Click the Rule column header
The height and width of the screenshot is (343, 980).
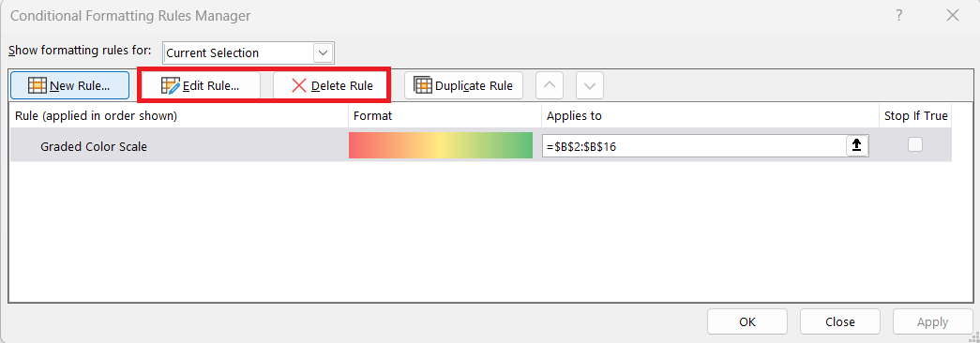[179, 115]
